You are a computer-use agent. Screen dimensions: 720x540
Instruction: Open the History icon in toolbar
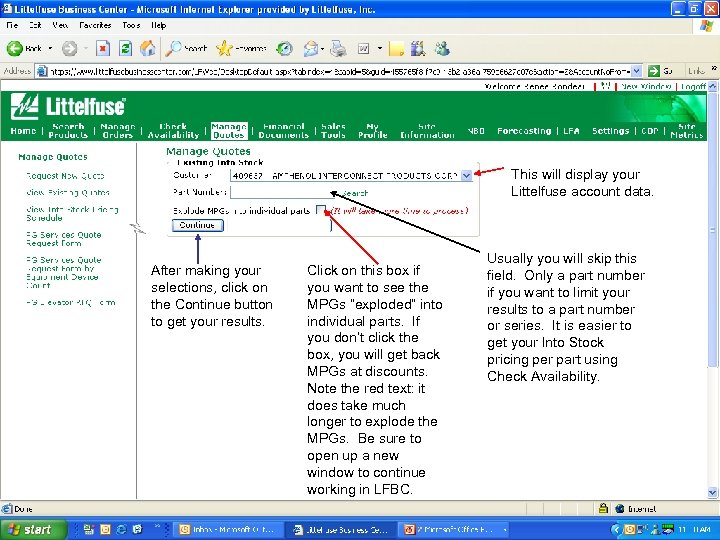tap(285, 48)
